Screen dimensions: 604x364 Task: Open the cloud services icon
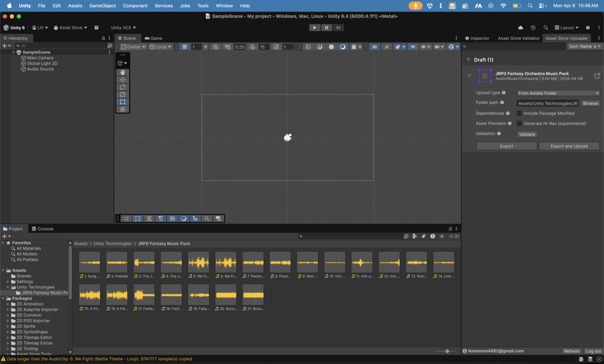point(520,28)
